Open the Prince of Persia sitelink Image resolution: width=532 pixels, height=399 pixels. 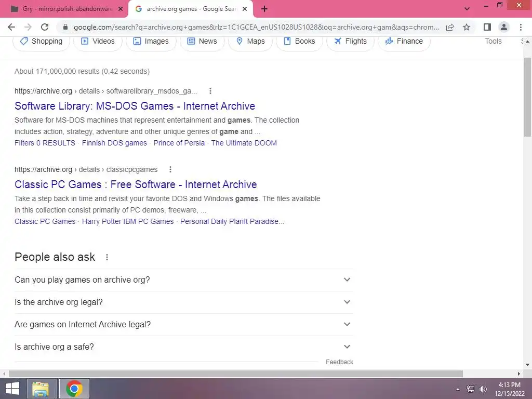179,143
